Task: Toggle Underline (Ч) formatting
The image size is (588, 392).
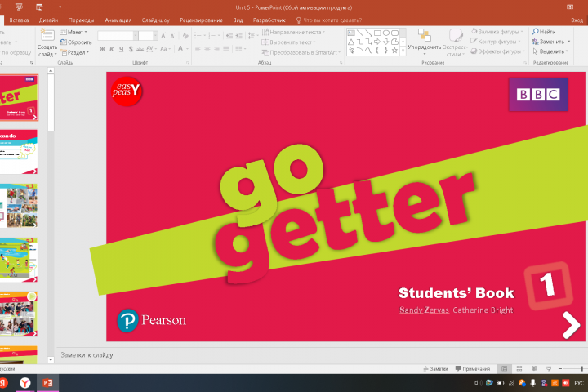Action: [x=121, y=49]
